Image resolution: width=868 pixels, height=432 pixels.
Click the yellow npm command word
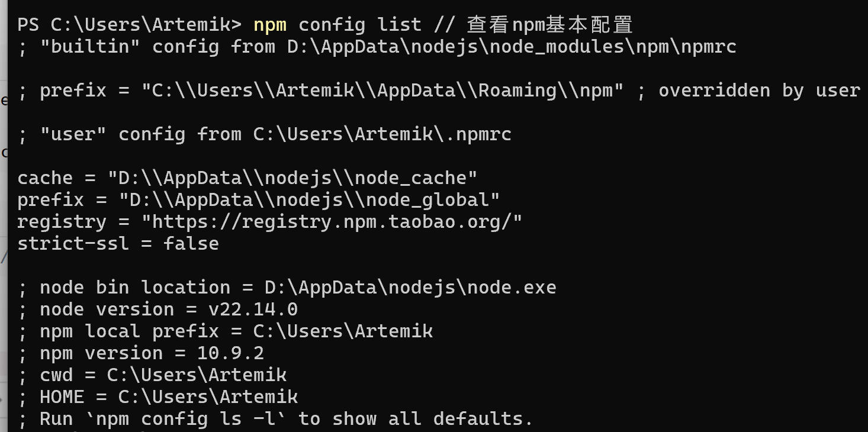pos(270,25)
